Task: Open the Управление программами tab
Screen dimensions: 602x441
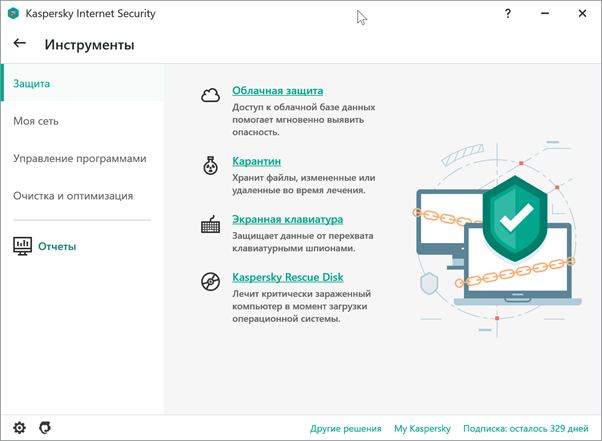Action: coord(82,158)
